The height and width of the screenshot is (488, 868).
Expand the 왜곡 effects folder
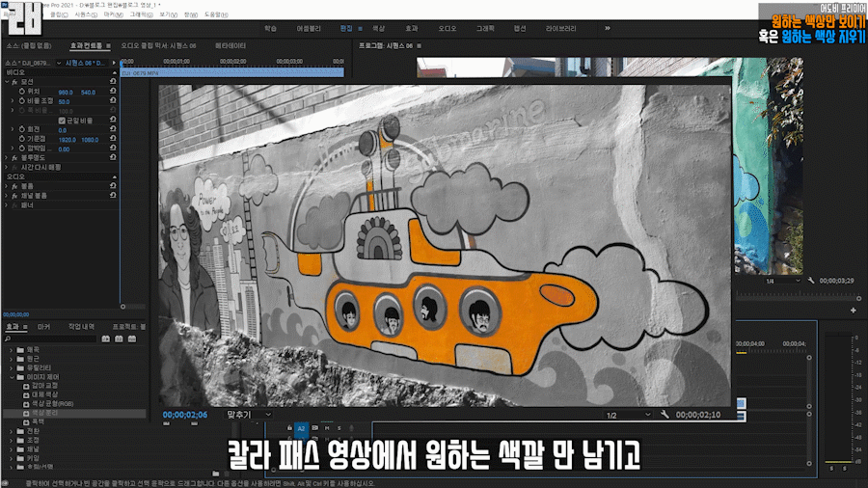coord(11,350)
